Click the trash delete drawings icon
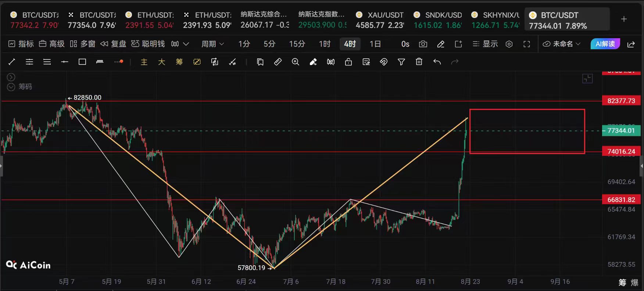Screen dimensions: 644x291 pos(419,62)
